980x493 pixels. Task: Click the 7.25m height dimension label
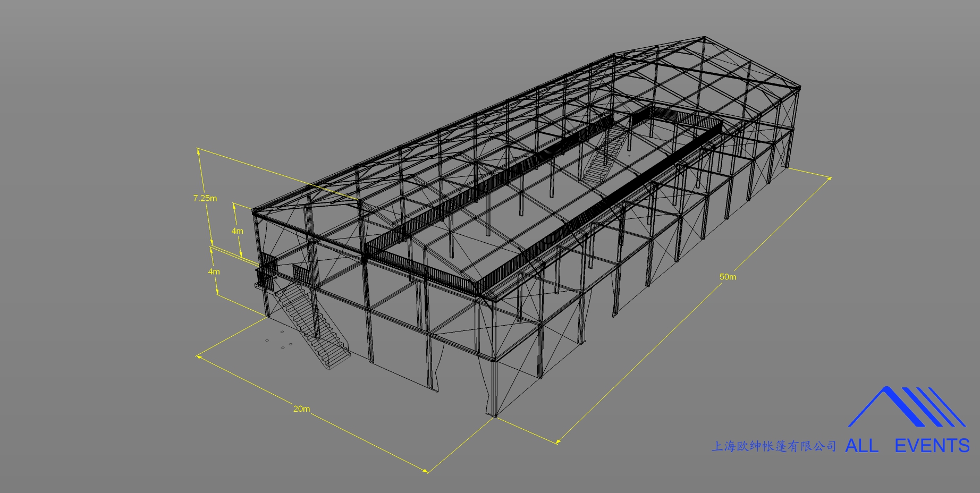pos(205,198)
